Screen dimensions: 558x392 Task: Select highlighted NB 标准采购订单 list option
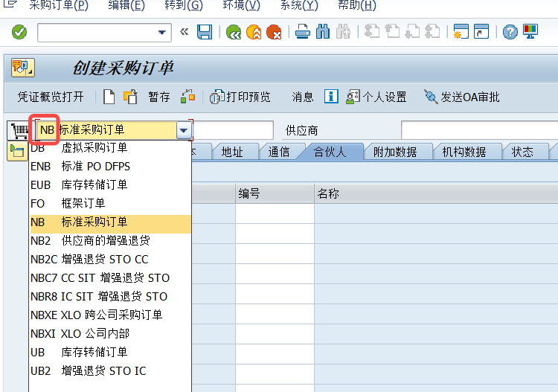(110, 222)
